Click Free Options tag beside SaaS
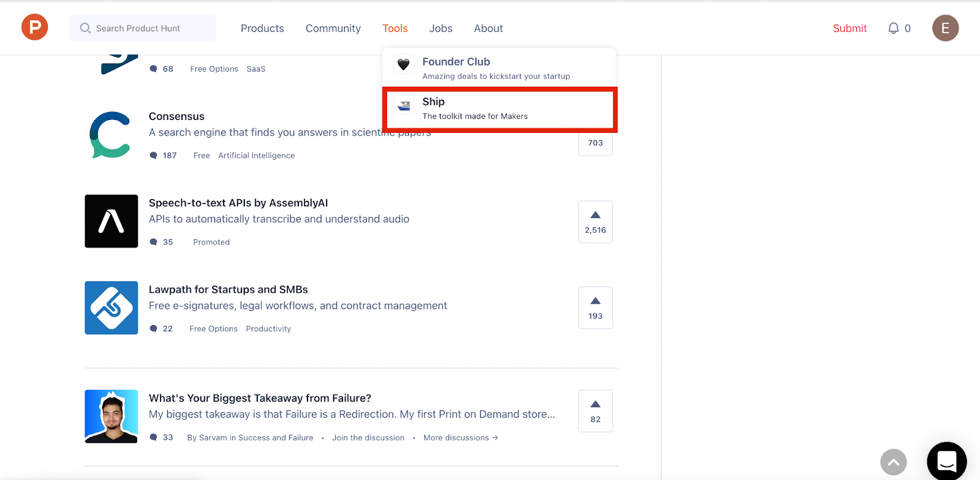The image size is (980, 480). (214, 69)
